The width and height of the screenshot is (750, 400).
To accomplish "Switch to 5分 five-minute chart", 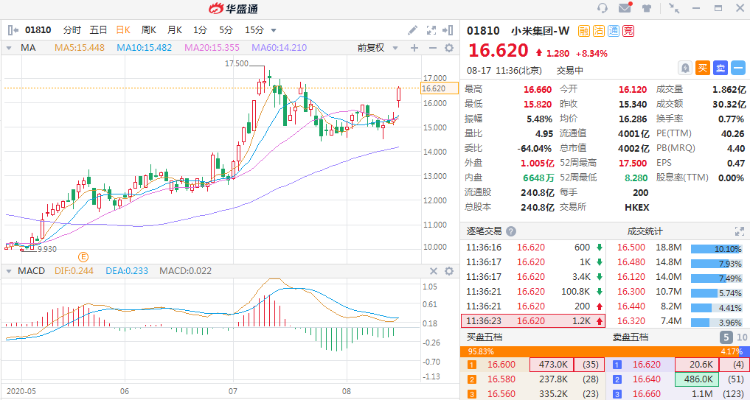I will point(226,30).
